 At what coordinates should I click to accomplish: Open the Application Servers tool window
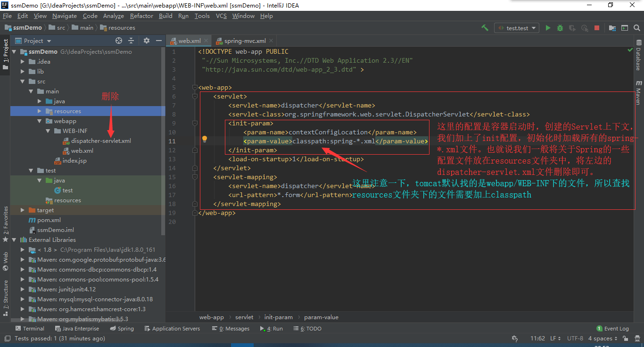click(x=172, y=329)
